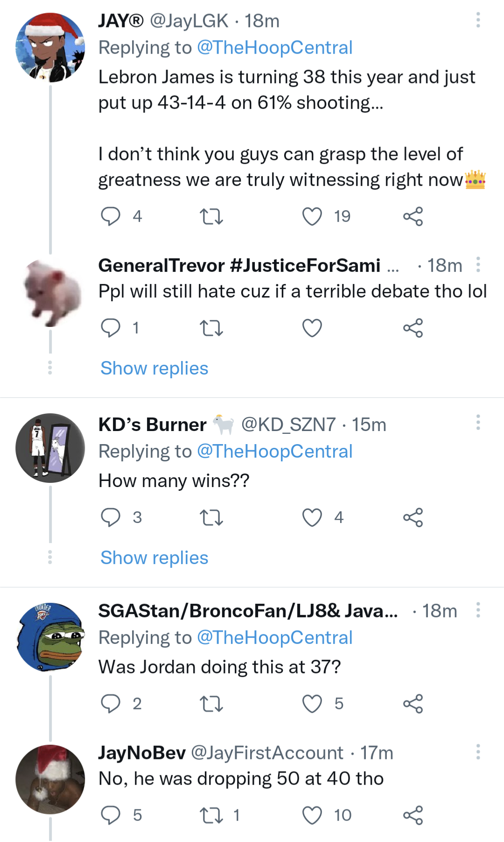Open @TheHoopCentral link in KD's Burner reply
Image resolution: width=504 pixels, height=842 pixels.
tap(274, 452)
